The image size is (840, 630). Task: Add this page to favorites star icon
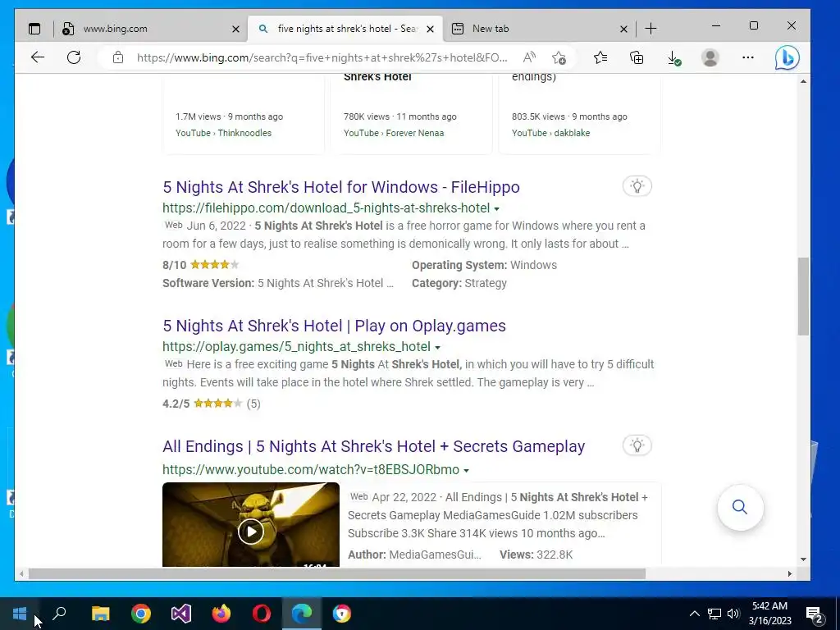tap(559, 57)
